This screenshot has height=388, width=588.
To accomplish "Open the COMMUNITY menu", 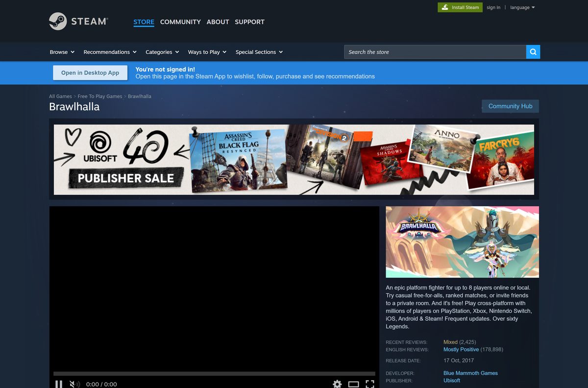I will pos(180,22).
